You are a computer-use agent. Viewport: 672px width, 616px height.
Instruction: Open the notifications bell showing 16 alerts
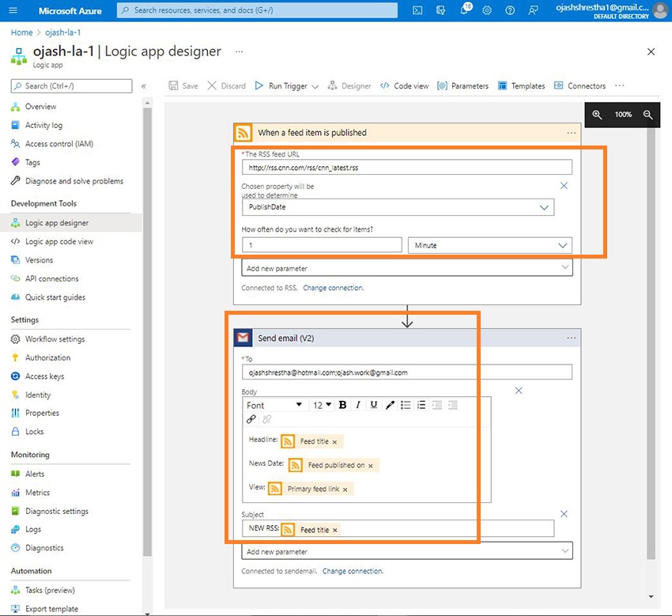point(464,10)
